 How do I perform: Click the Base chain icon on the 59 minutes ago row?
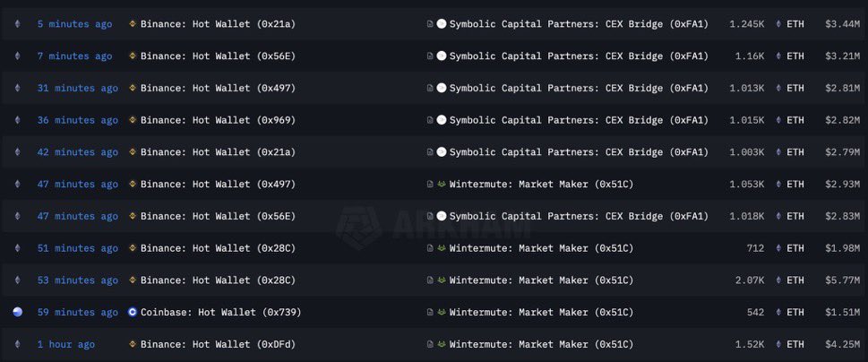tap(18, 313)
